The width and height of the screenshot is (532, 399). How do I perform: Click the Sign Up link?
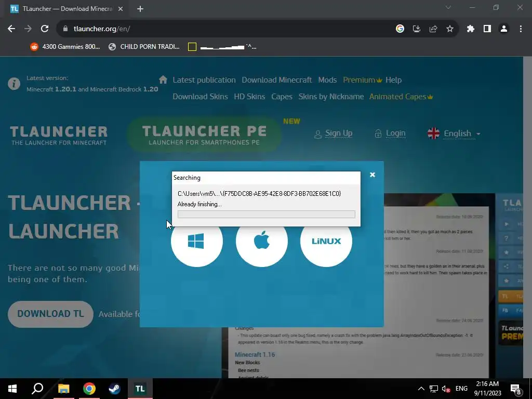tap(334, 134)
